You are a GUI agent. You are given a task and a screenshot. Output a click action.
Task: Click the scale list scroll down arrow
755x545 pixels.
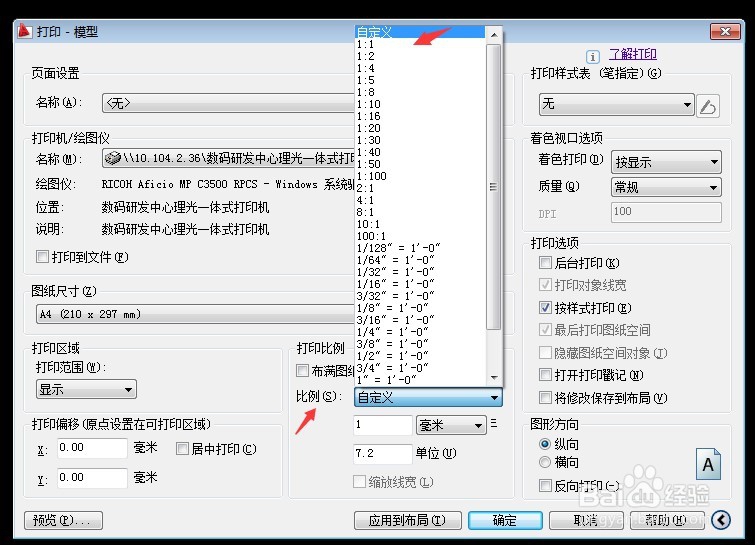[494, 378]
